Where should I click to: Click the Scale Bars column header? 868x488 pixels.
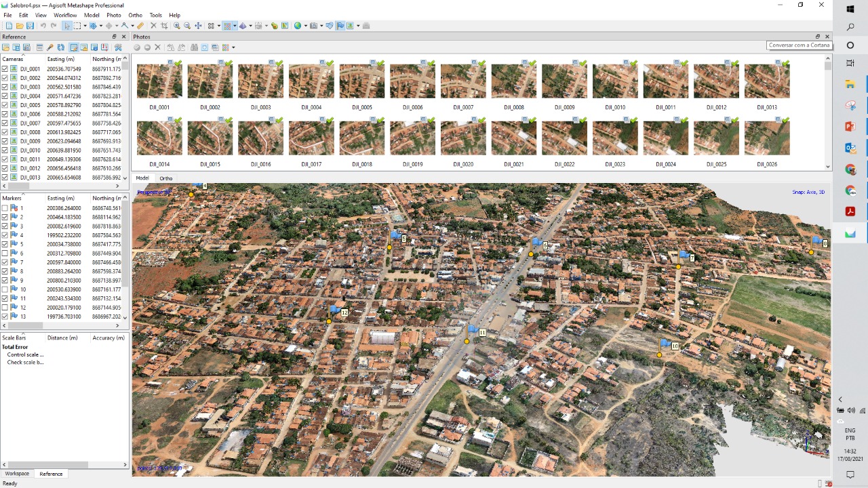tap(22, 338)
